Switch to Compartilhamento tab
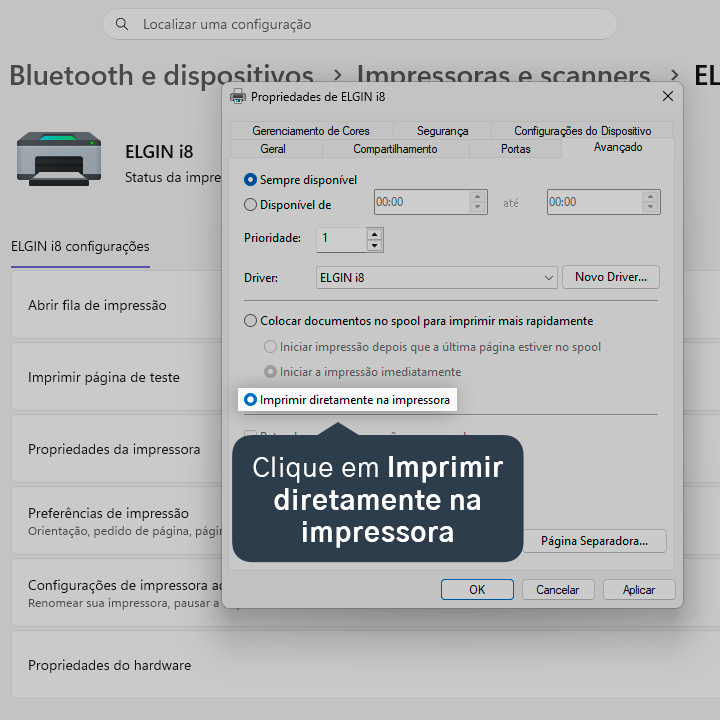 [395, 149]
